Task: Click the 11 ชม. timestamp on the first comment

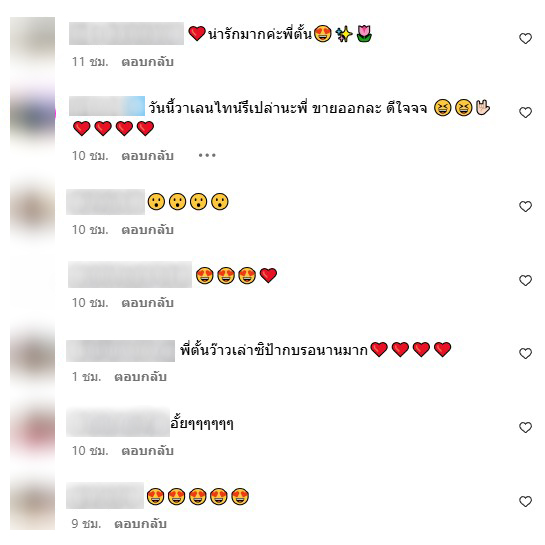Action: [x=90, y=62]
